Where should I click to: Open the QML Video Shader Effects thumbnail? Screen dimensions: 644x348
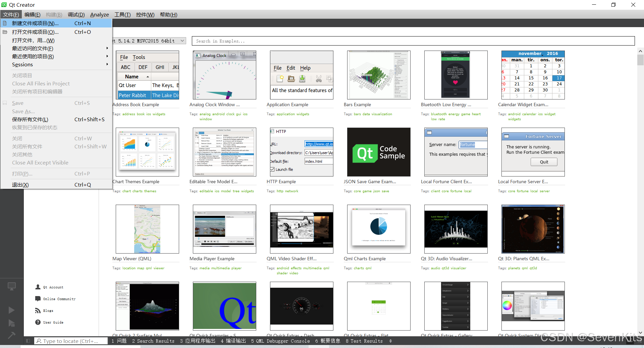[302, 229]
